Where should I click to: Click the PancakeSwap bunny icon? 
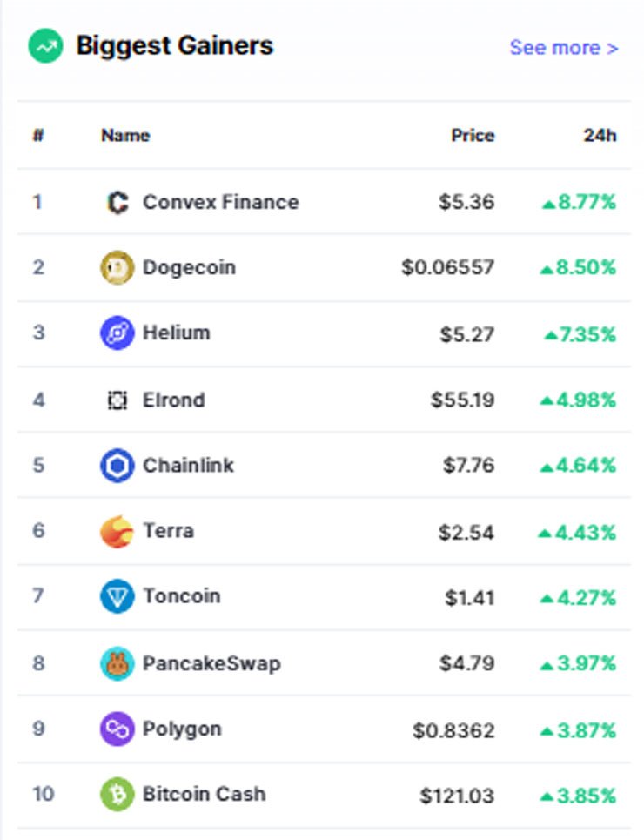coord(117,663)
